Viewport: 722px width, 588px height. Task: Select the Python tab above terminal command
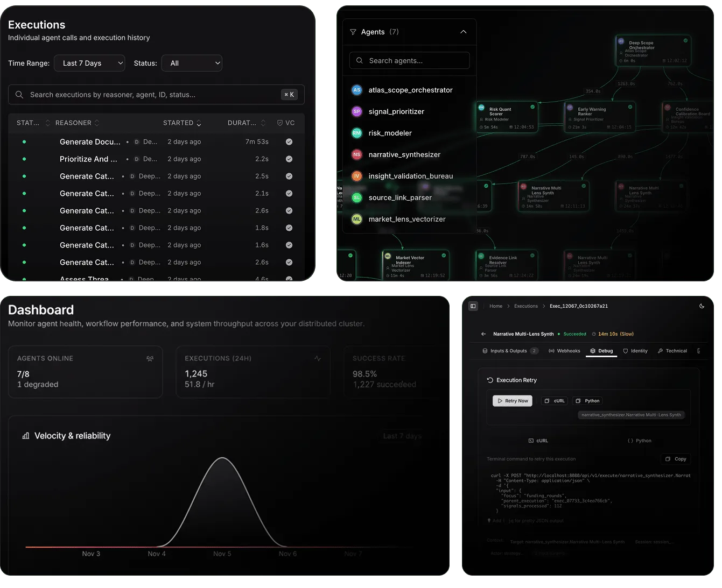pyautogui.click(x=639, y=441)
